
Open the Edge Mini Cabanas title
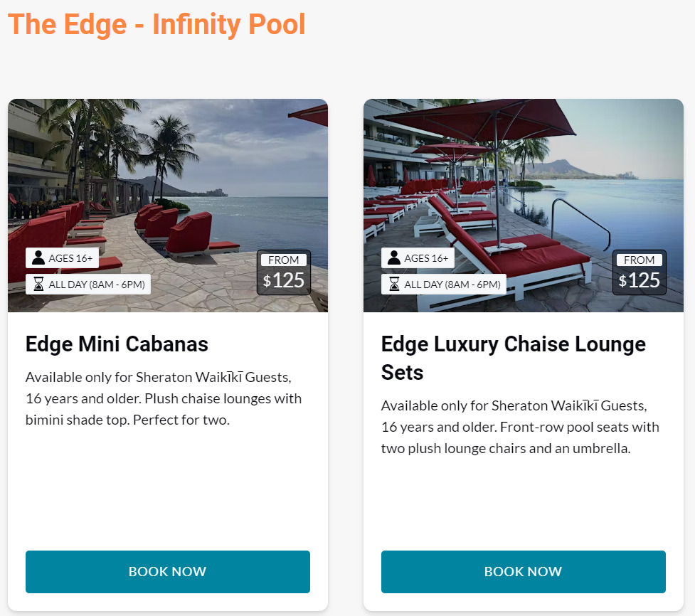tap(117, 344)
